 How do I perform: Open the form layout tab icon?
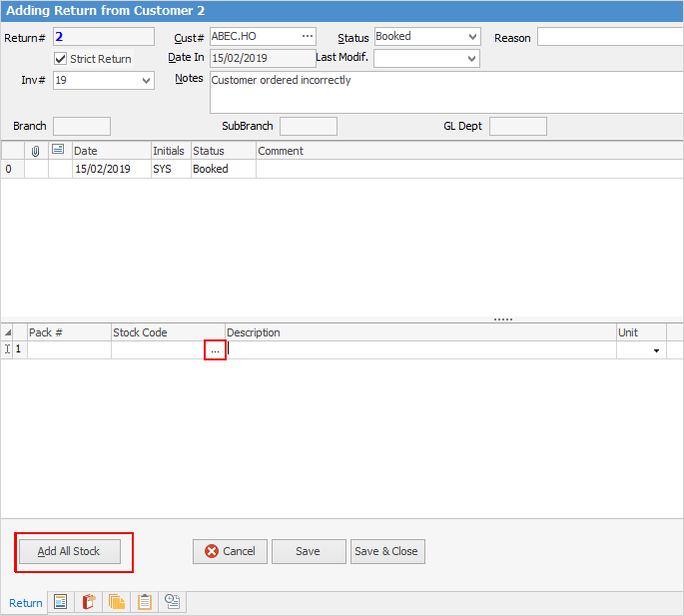tap(60, 602)
